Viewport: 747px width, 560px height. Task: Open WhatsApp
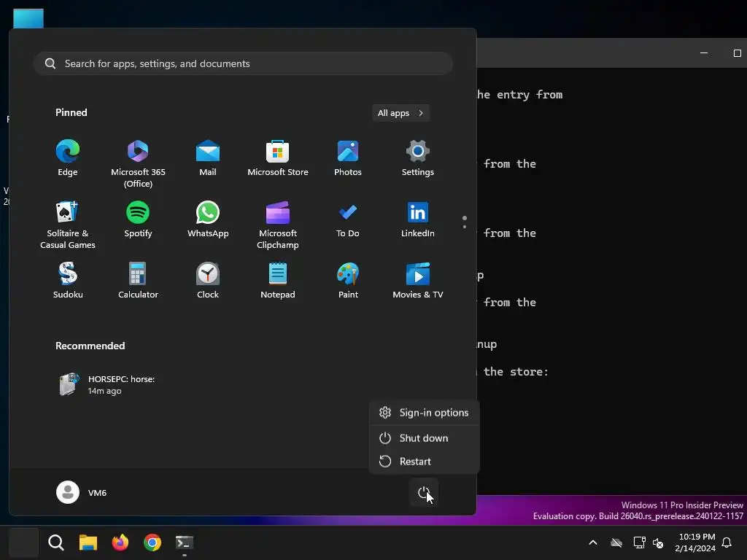(x=208, y=220)
